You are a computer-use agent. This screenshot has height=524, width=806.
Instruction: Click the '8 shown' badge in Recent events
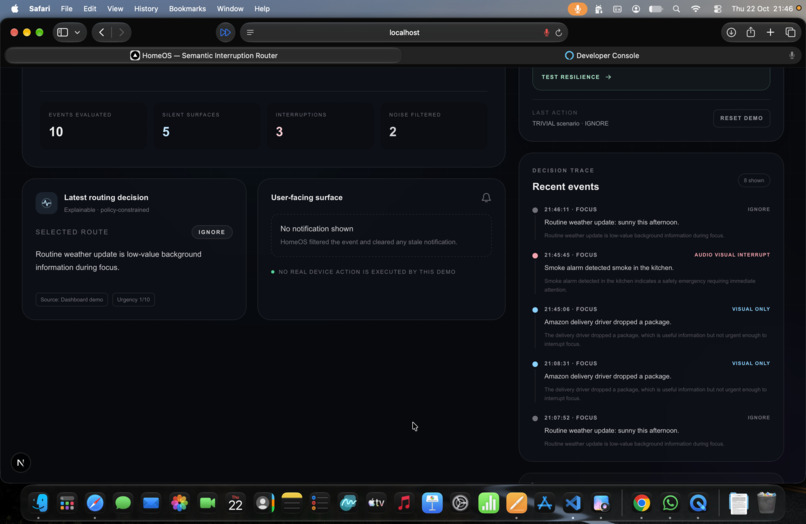(x=754, y=180)
